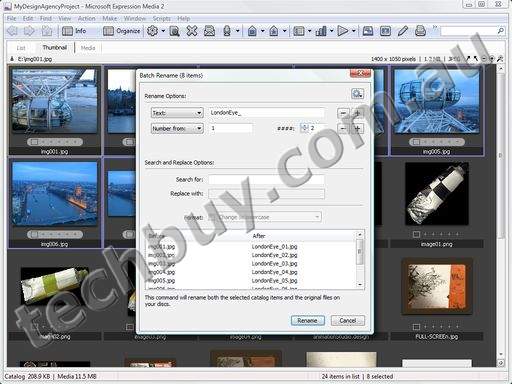
Task: Click the list-layout toolbar icon
Action: tap(299, 31)
